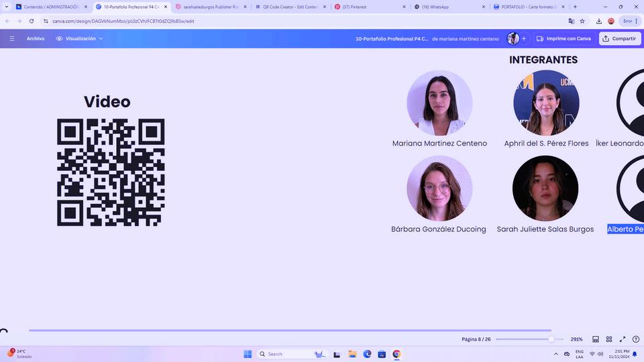The width and height of the screenshot is (644, 362).
Task: Add people with the plus icon
Action: 524,39
